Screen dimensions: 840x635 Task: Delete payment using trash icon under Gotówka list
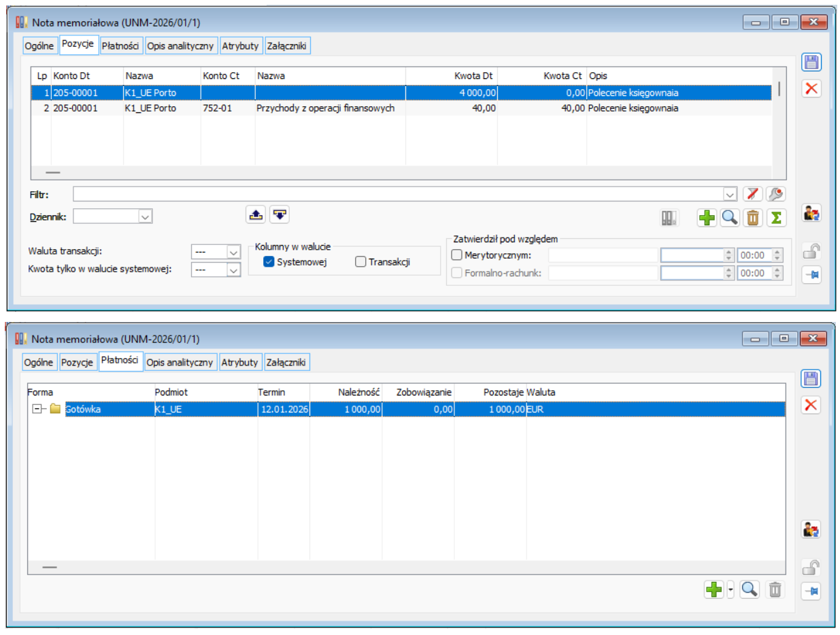(x=775, y=589)
